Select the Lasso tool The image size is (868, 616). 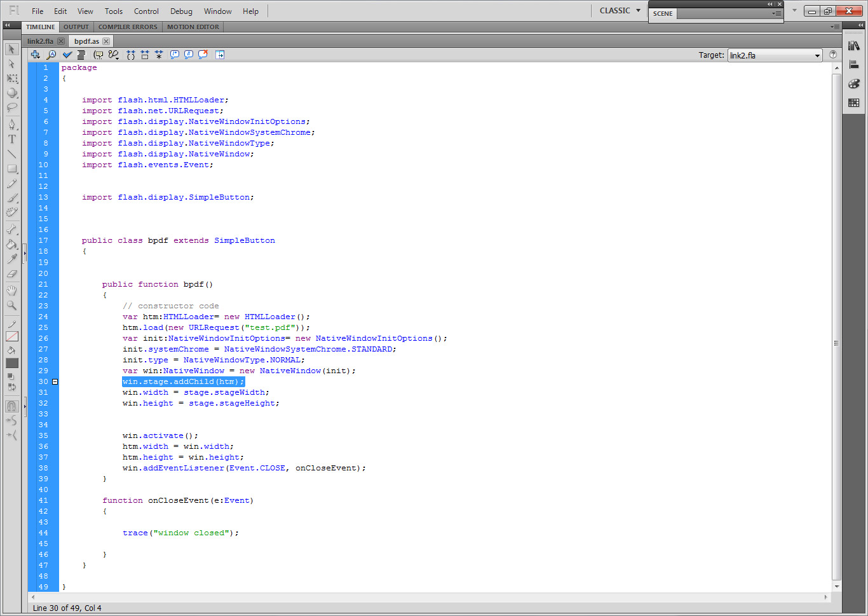point(11,107)
